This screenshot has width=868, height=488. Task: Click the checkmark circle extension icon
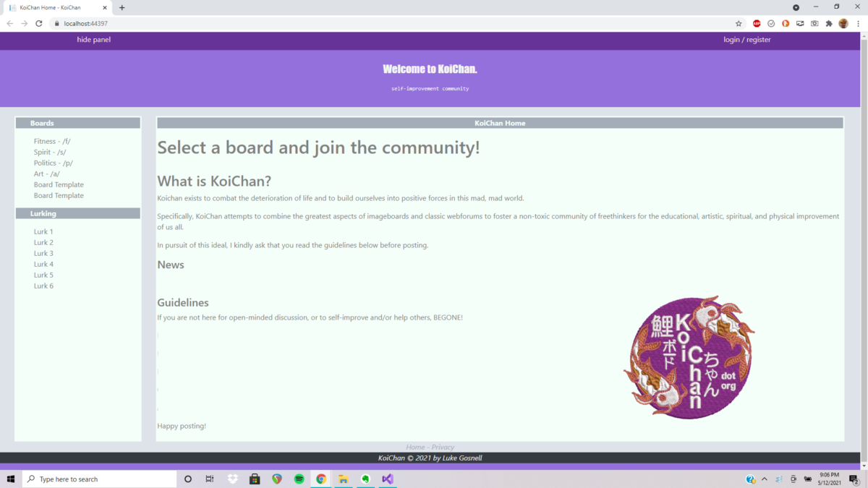pos(771,23)
